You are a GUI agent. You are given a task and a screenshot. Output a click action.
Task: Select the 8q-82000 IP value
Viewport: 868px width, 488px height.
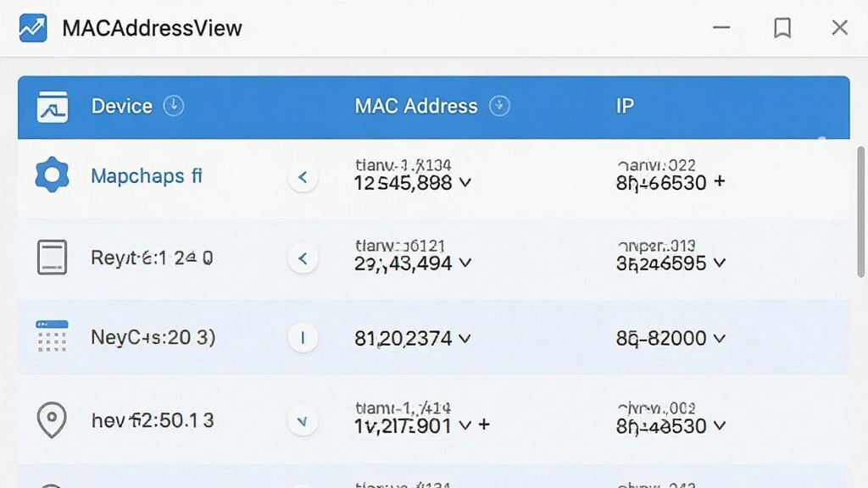[x=661, y=338]
